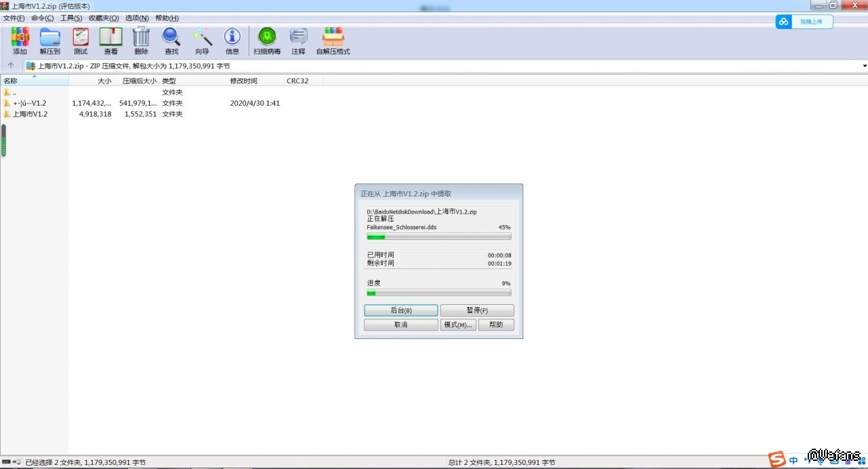This screenshot has width=868, height=469.
Task: Open the 命令(C) menu
Action: [x=42, y=18]
